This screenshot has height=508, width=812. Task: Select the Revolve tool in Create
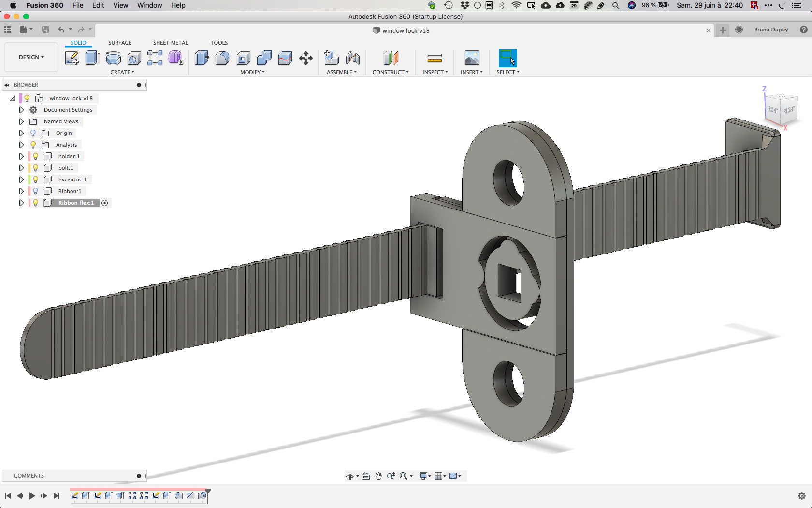113,58
